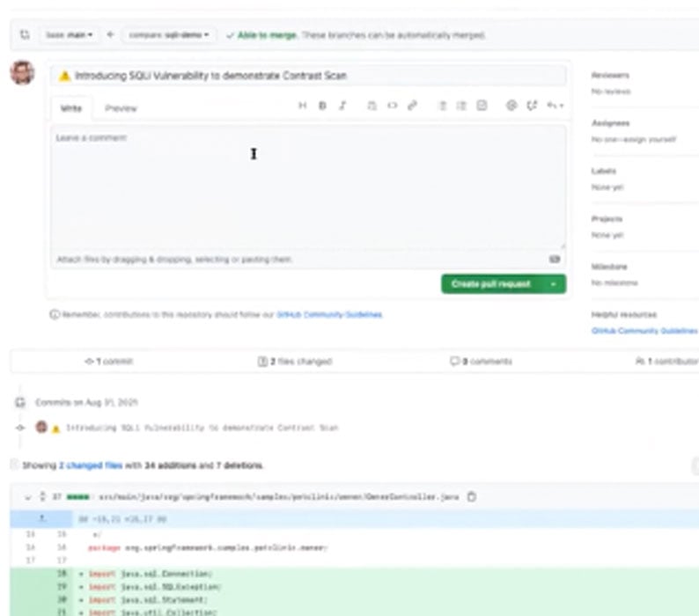Click the pull request title field
The height and width of the screenshot is (616, 699).
(x=308, y=77)
